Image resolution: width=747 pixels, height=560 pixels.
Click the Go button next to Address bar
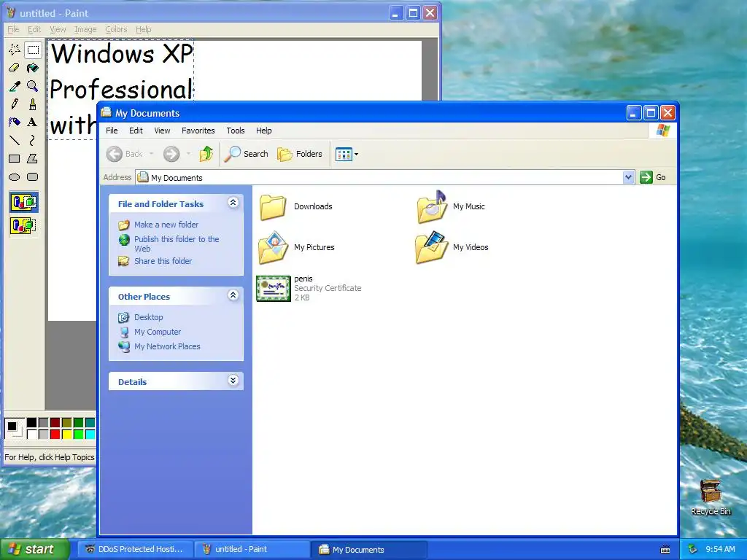(x=653, y=177)
